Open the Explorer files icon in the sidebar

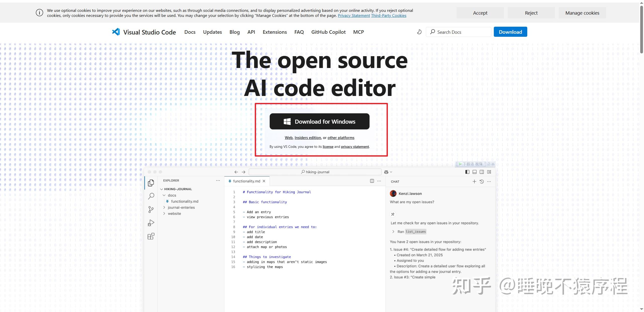151,183
